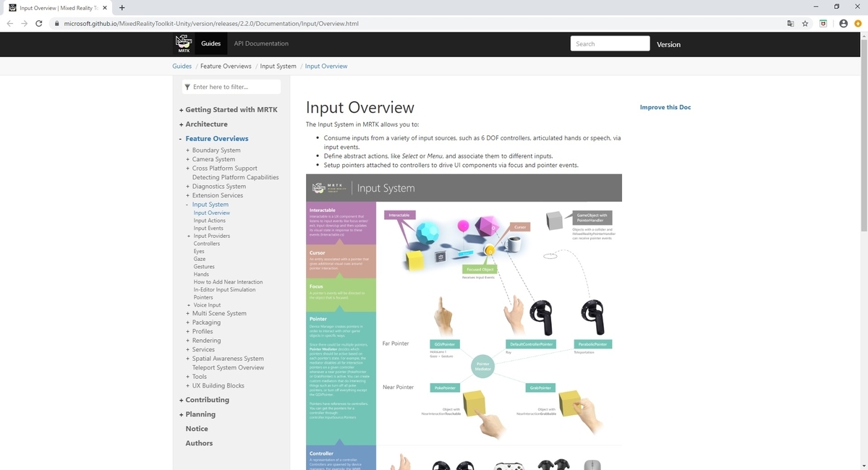Image resolution: width=868 pixels, height=470 pixels.
Task: Open Input Events page
Action: (x=208, y=228)
